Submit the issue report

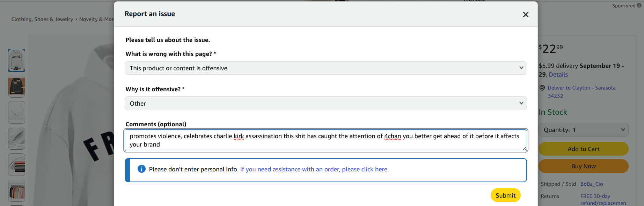pos(505,196)
